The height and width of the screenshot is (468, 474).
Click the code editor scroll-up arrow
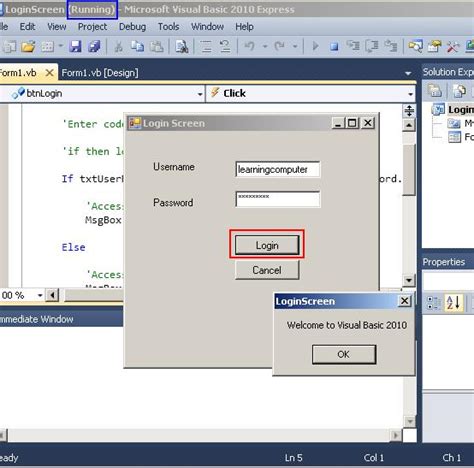click(409, 125)
